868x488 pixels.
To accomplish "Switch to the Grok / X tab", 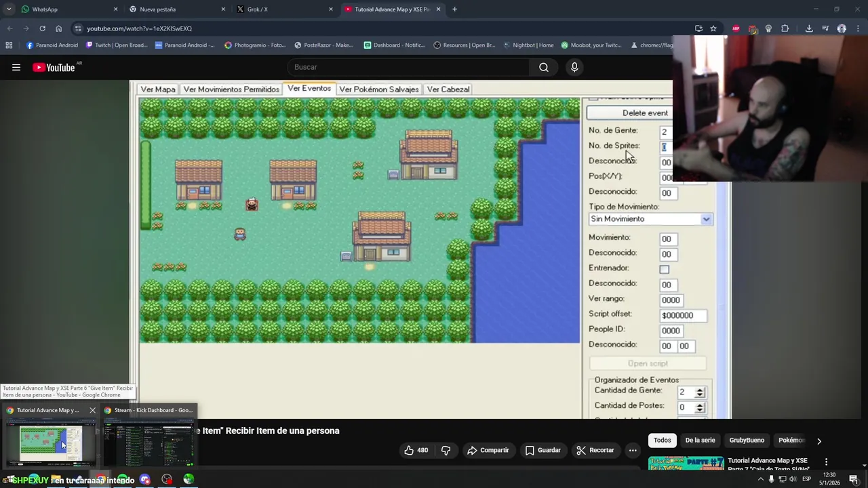I will (x=285, y=9).
